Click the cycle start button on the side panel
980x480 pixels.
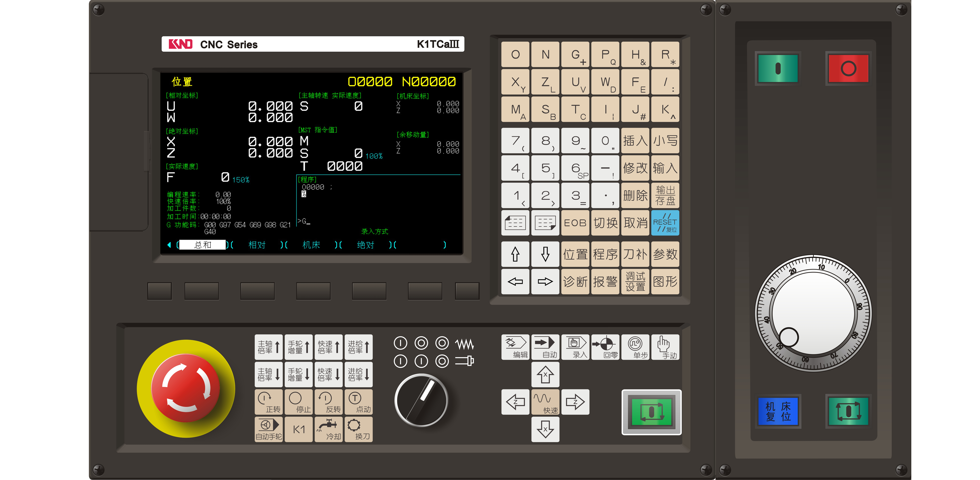[x=848, y=411]
